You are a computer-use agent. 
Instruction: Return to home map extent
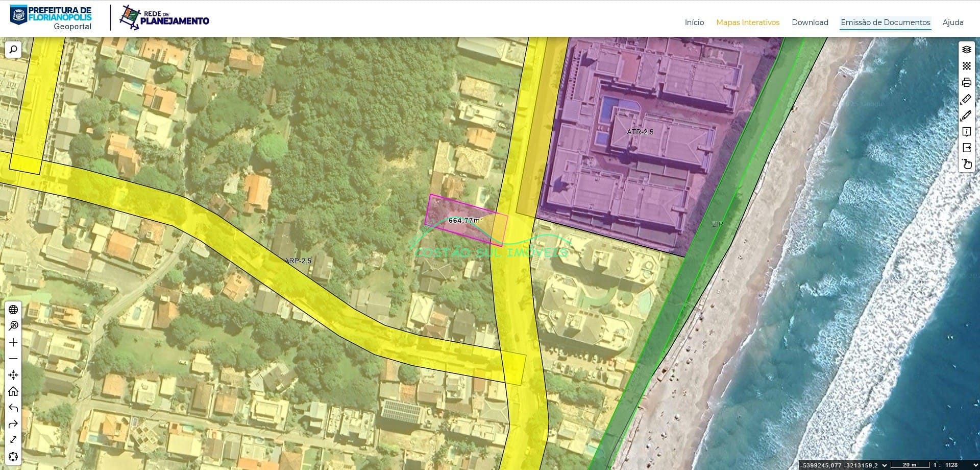click(13, 391)
